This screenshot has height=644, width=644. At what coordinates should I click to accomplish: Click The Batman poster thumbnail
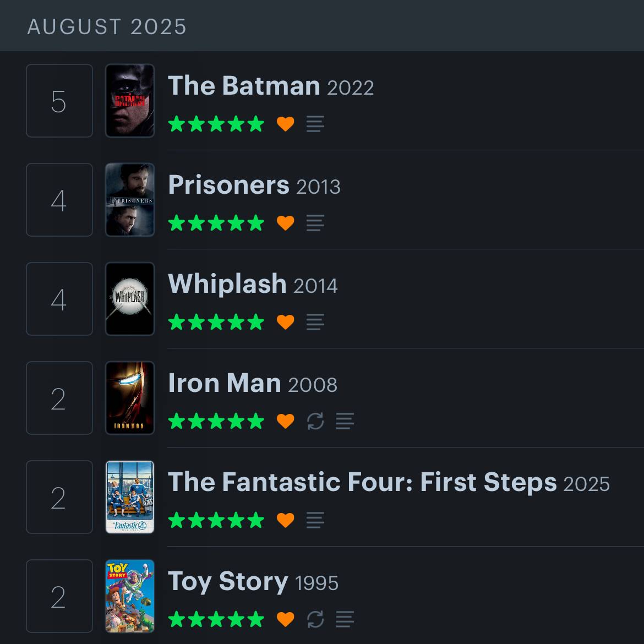(x=130, y=101)
